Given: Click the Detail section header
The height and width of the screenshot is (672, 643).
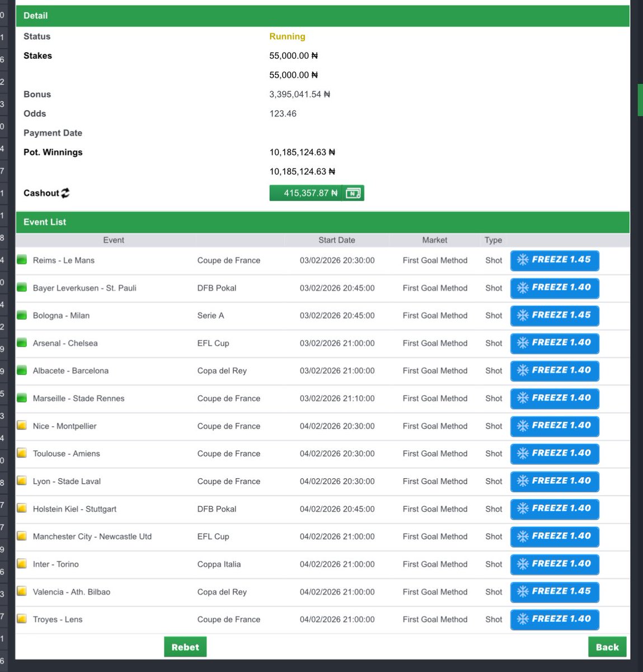Looking at the screenshot, I should [x=322, y=16].
